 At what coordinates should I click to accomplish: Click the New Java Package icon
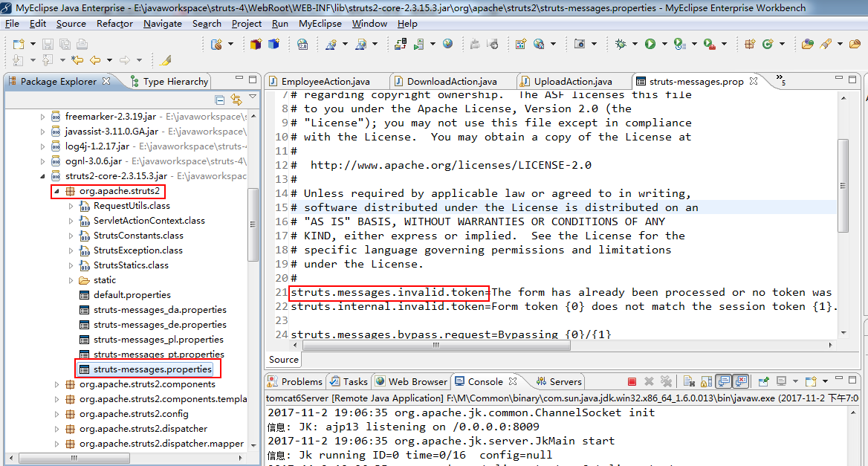click(750, 44)
